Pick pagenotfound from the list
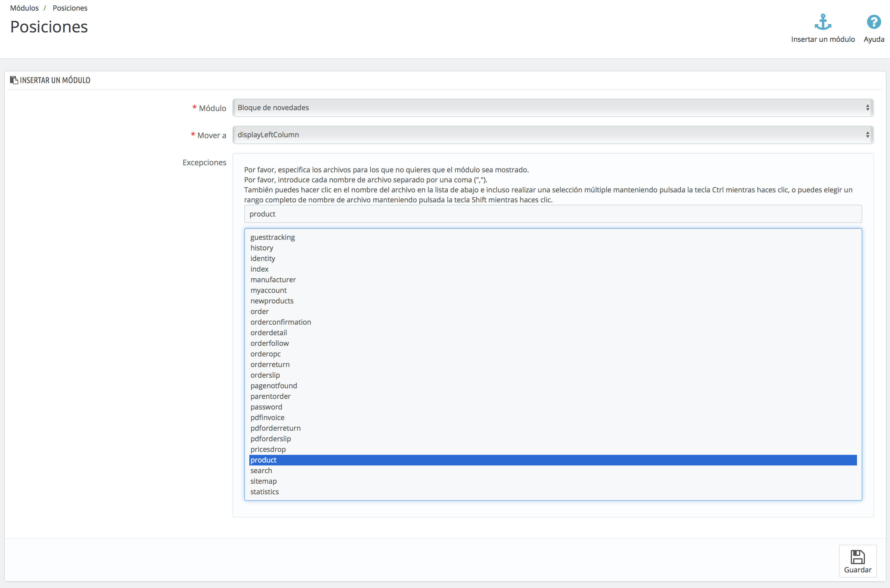 (274, 386)
